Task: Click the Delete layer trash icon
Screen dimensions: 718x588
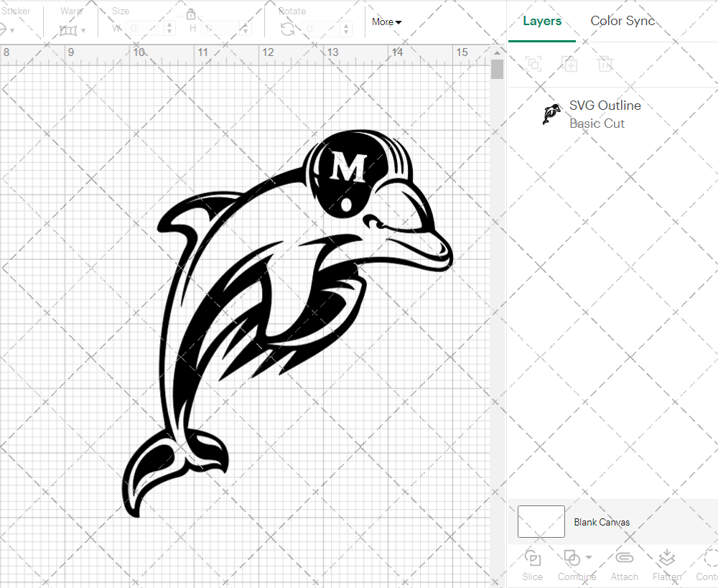Action: 605,64
